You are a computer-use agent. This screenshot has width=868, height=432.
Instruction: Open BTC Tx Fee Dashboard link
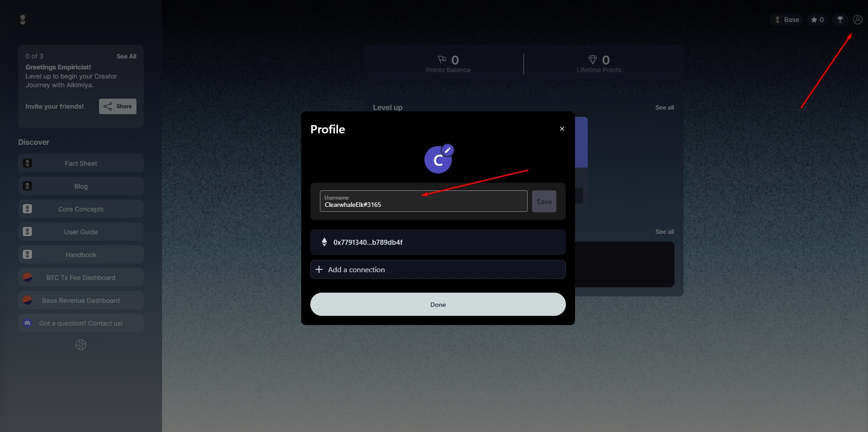[81, 278]
